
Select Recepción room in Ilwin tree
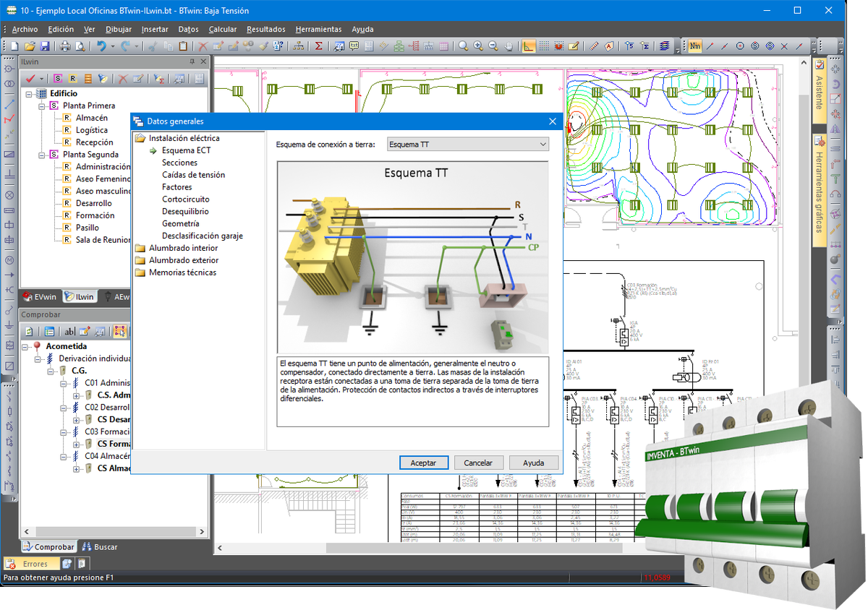click(x=94, y=142)
